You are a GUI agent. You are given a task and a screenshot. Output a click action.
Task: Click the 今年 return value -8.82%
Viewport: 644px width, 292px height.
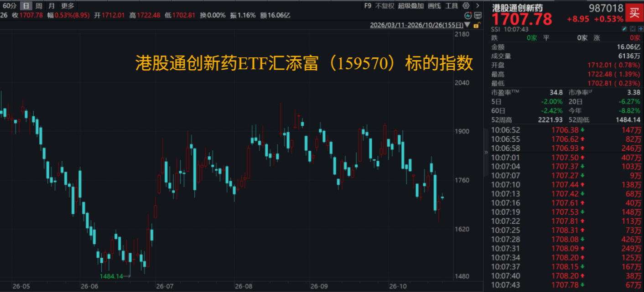[x=629, y=110]
